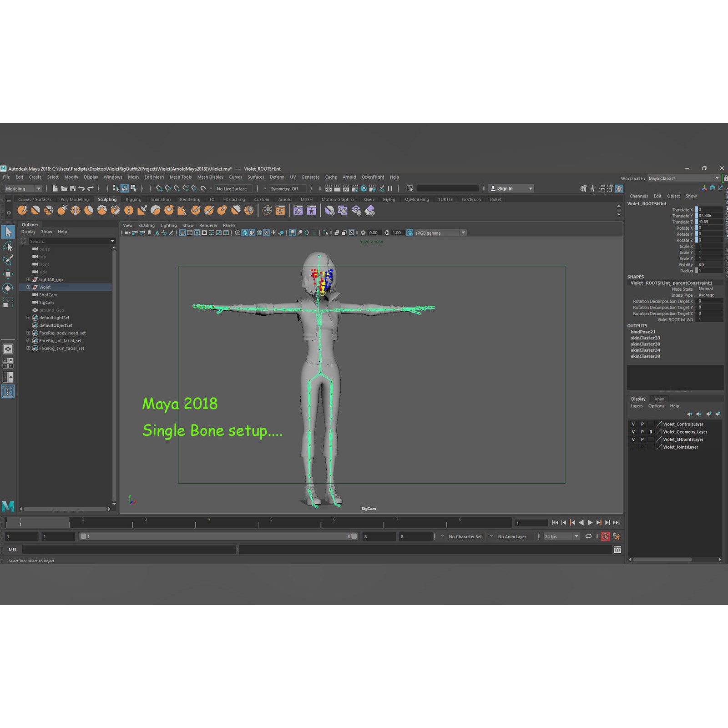Click the red auto keyframe toggle icon
The image size is (728, 728).
(x=605, y=536)
